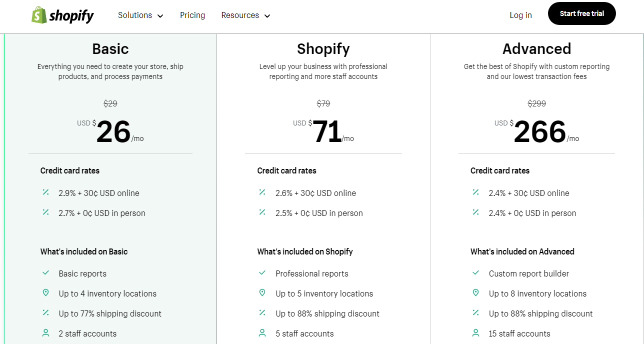
Task: Click checkmark icon next to Custom report builder
Action: (475, 273)
